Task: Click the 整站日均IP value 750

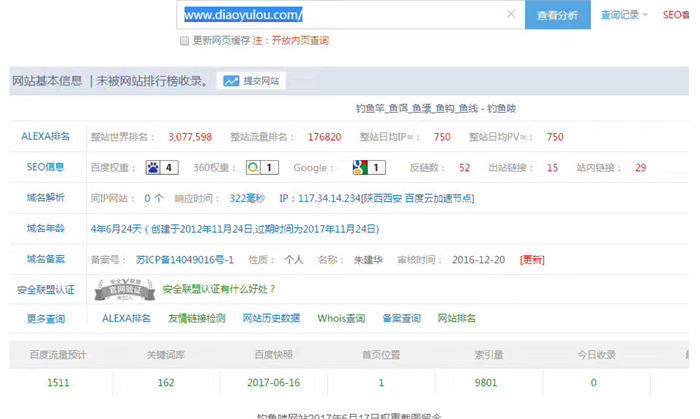Action: tap(442, 137)
